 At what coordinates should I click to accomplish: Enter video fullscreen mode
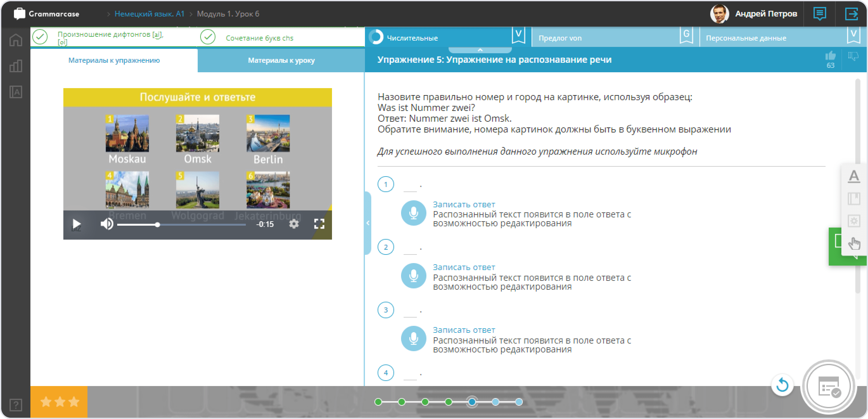coord(319,224)
